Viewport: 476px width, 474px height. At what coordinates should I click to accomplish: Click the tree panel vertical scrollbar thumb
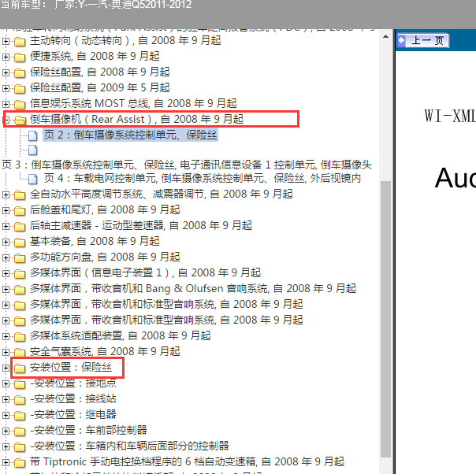click(x=385, y=319)
